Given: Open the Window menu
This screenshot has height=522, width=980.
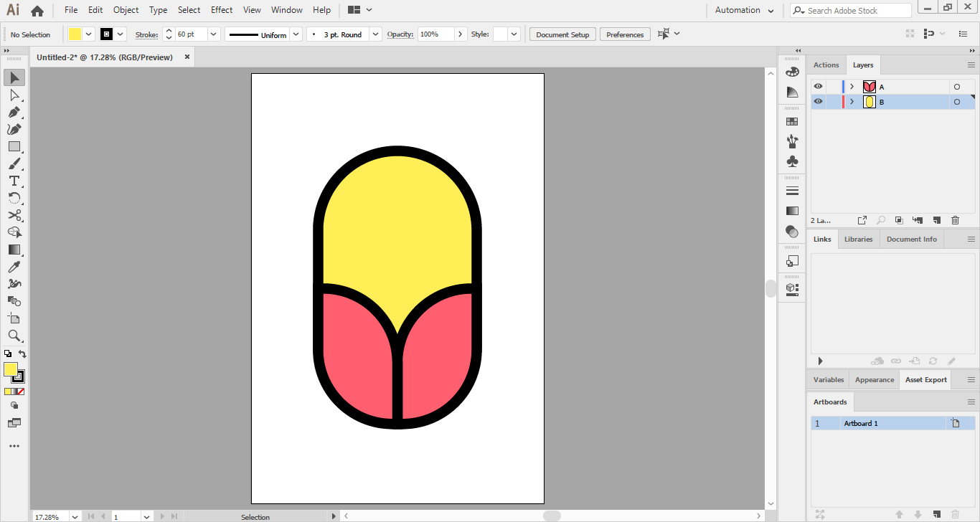Looking at the screenshot, I should (287, 10).
